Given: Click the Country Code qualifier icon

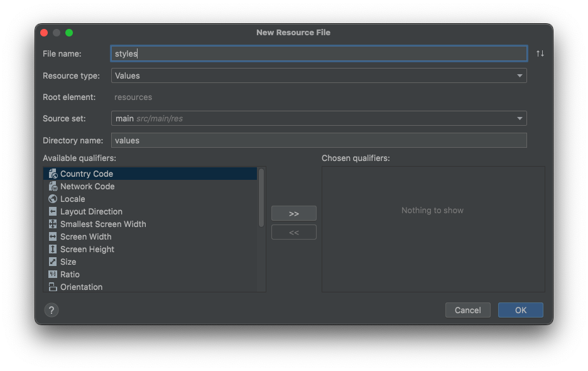Looking at the screenshot, I should tap(53, 174).
